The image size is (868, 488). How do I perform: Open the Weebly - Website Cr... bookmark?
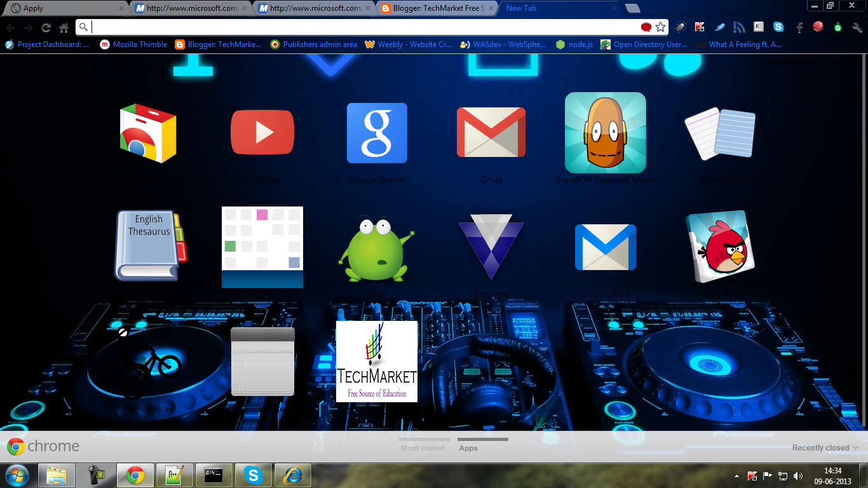[409, 44]
